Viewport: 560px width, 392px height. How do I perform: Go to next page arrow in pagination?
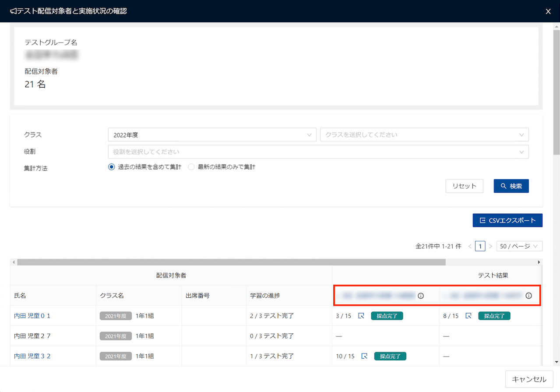click(x=491, y=246)
